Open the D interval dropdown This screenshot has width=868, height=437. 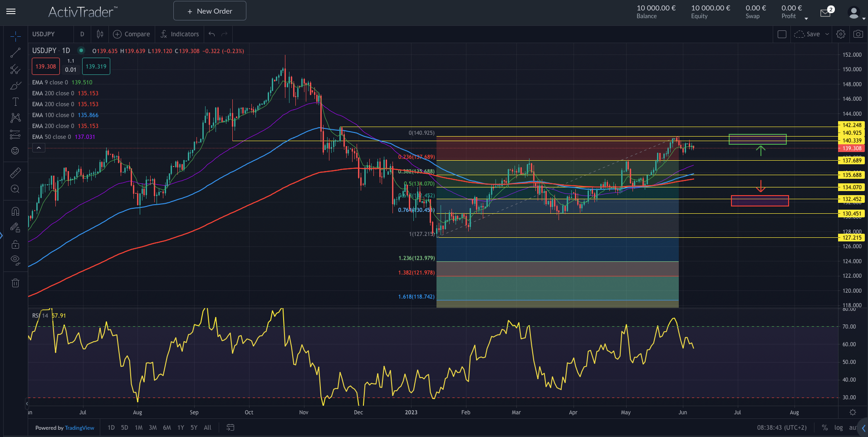tap(82, 34)
